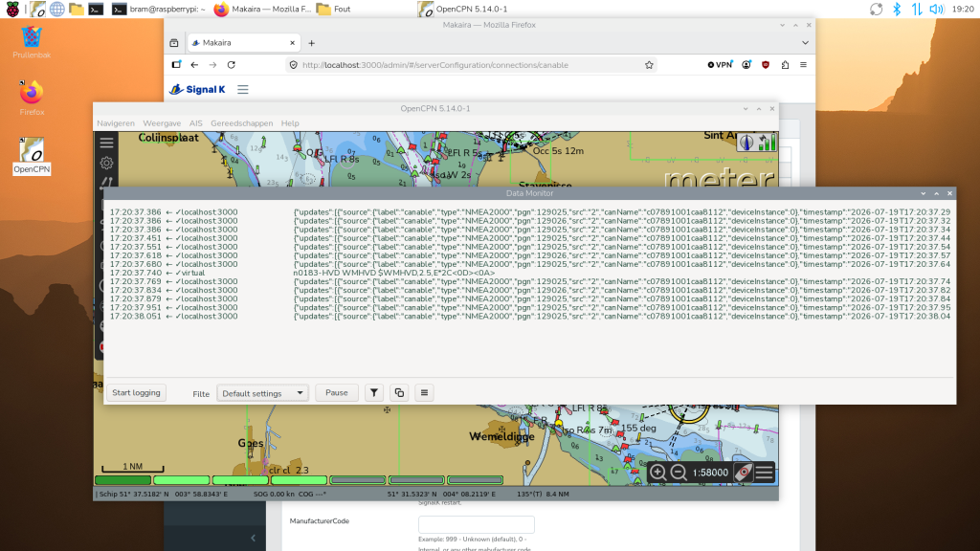Toggle Signal K sidebar menu
Screen dimensions: 980x551
coord(242,89)
